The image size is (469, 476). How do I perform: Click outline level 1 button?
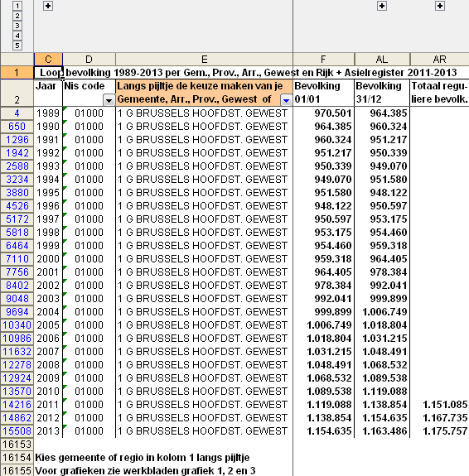(x=17, y=6)
